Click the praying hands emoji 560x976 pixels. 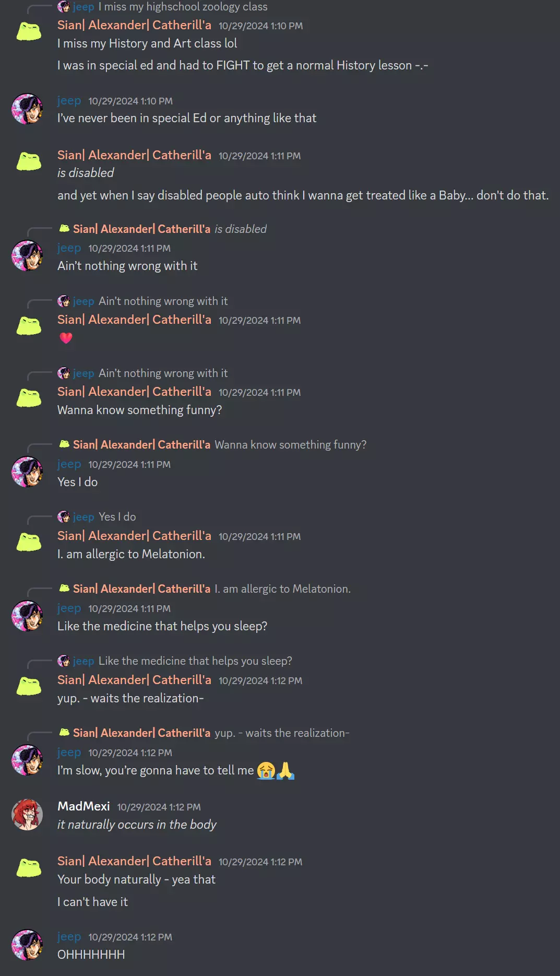click(x=285, y=770)
